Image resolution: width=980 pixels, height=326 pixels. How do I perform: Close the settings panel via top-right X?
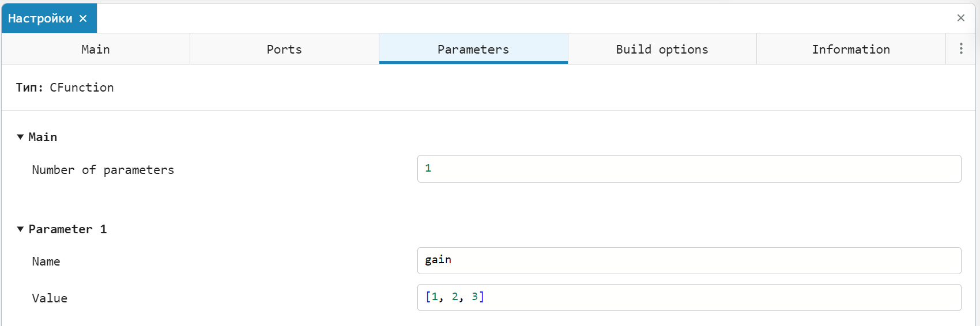960,18
